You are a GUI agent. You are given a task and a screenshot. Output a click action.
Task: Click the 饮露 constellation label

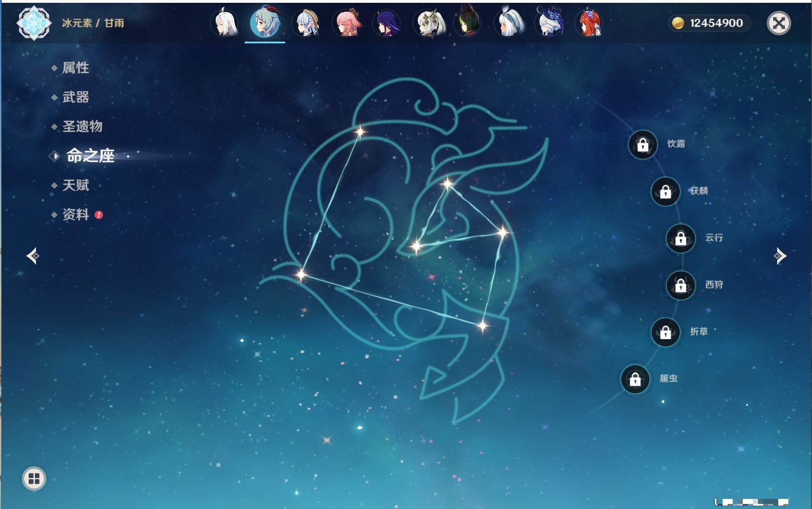coord(676,144)
